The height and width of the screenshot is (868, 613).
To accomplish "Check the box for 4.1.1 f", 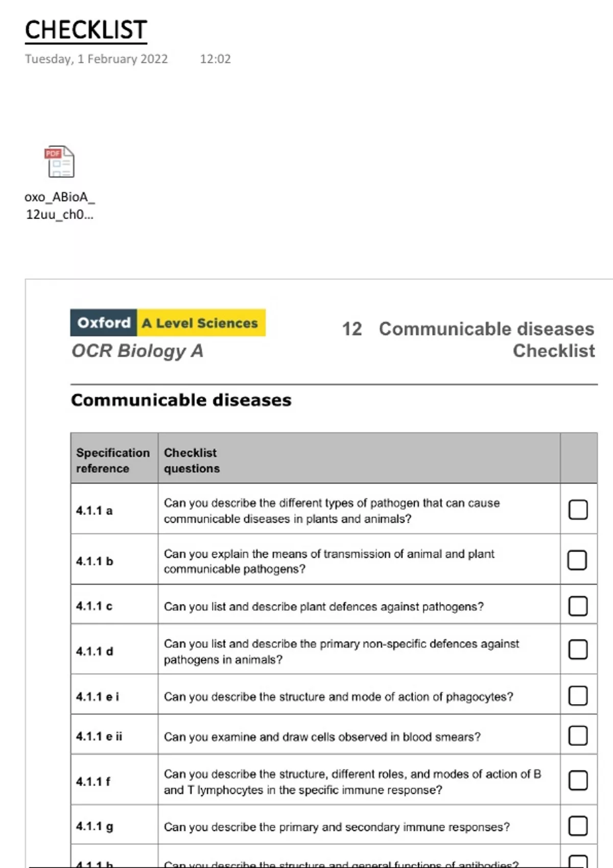I will (x=578, y=781).
